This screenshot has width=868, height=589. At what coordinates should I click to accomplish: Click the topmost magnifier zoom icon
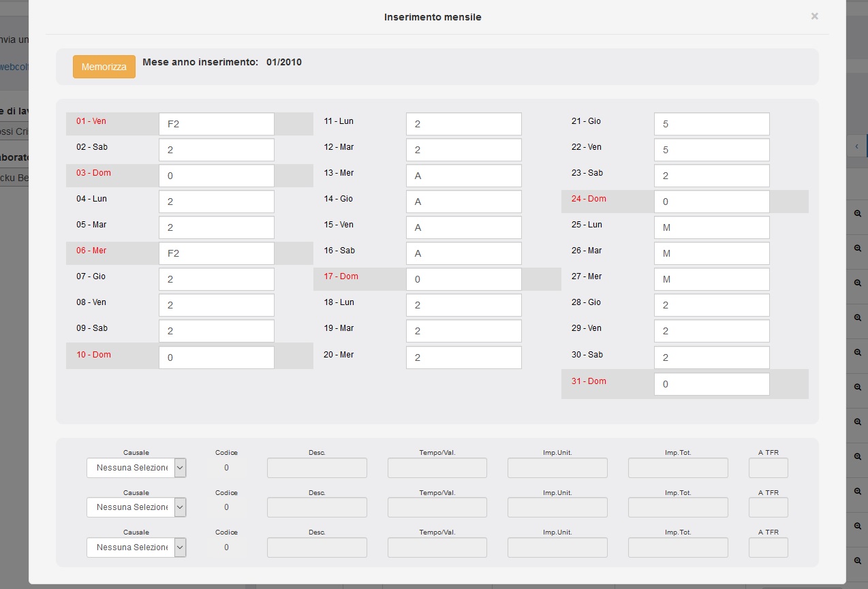(x=858, y=213)
